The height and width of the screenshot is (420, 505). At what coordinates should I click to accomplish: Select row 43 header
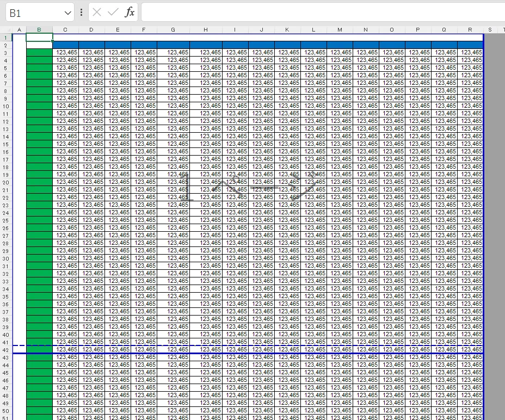point(6,358)
